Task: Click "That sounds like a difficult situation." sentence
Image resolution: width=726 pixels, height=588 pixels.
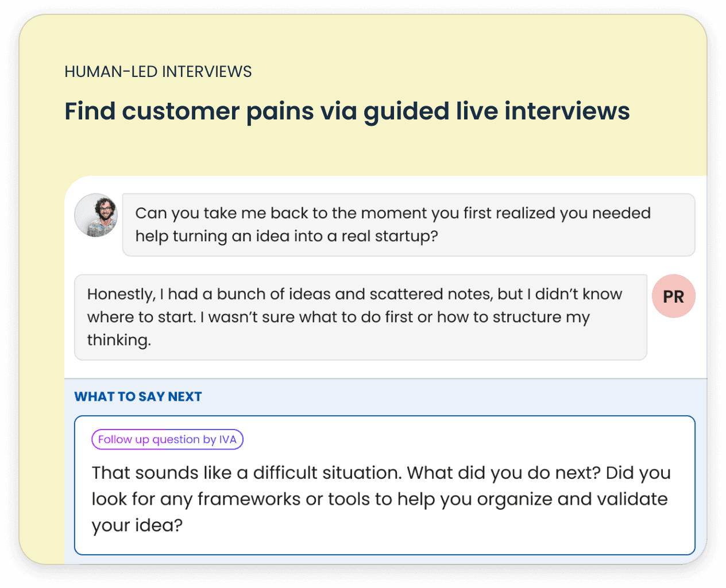Action: click(x=246, y=473)
